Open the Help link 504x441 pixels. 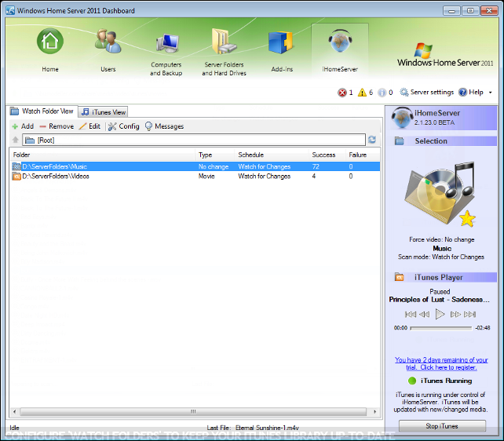point(471,92)
